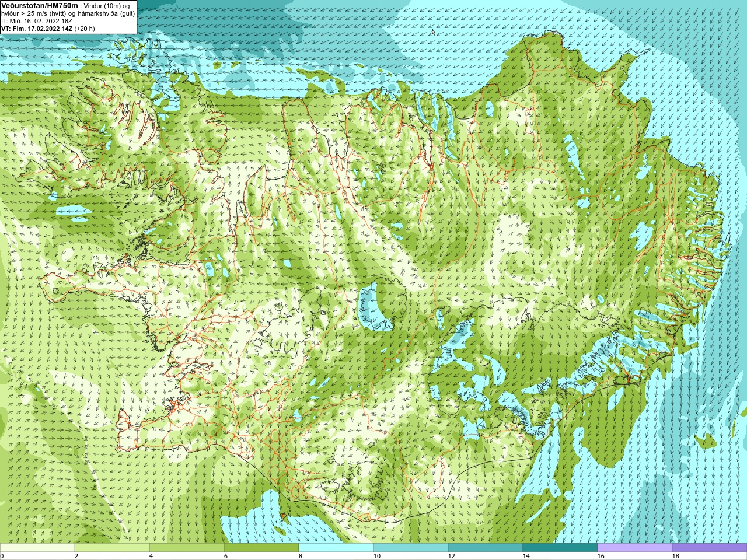Click the "14" tick label on wind scale
The height and width of the screenshot is (560, 747).
tap(526, 556)
